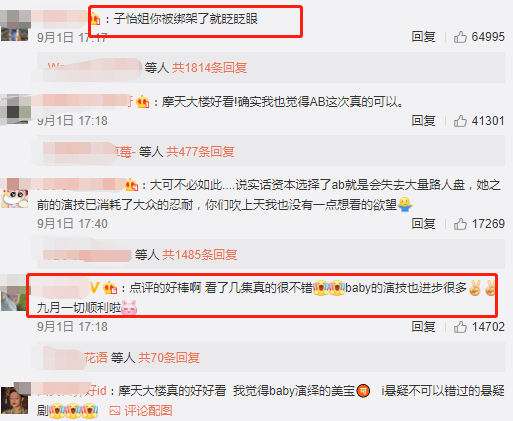Click 评论配图 picture icon
This screenshot has width=513, height=421.
coord(115,411)
